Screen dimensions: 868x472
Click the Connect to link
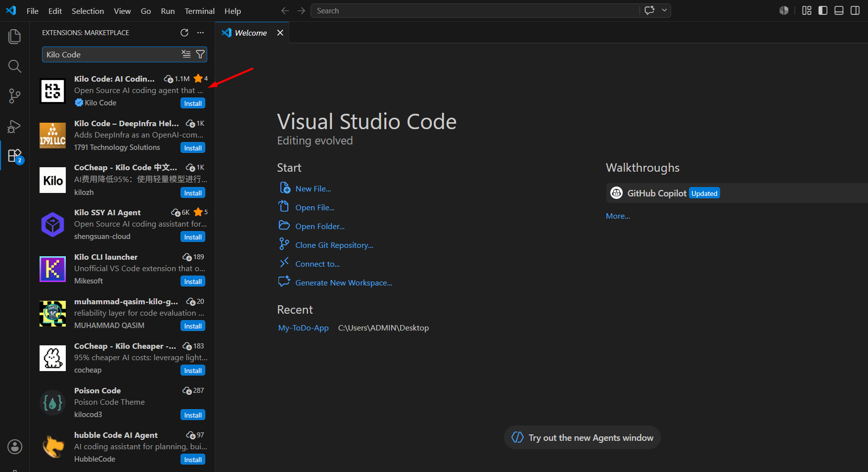[x=318, y=264]
